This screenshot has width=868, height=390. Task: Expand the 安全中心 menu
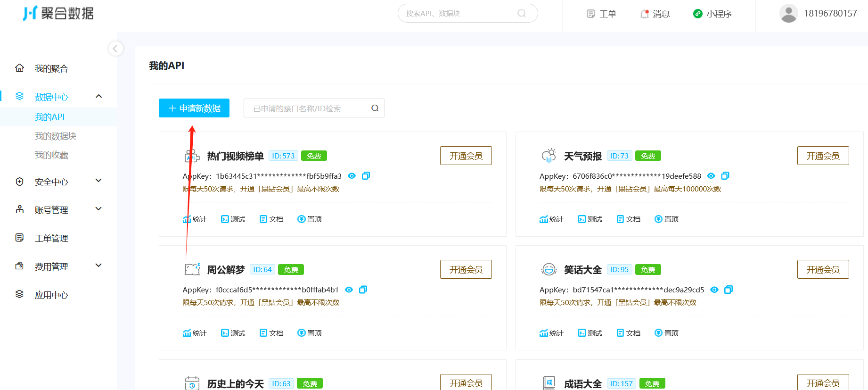[98, 181]
